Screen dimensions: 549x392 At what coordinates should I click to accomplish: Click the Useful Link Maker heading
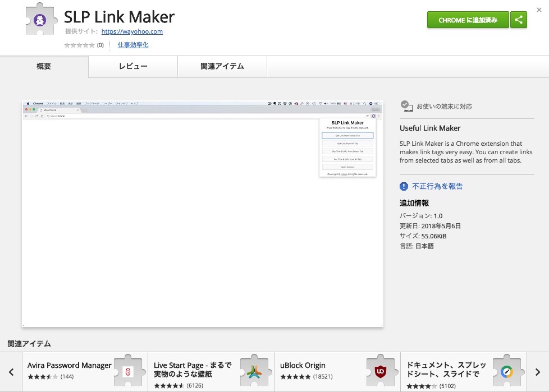(430, 128)
